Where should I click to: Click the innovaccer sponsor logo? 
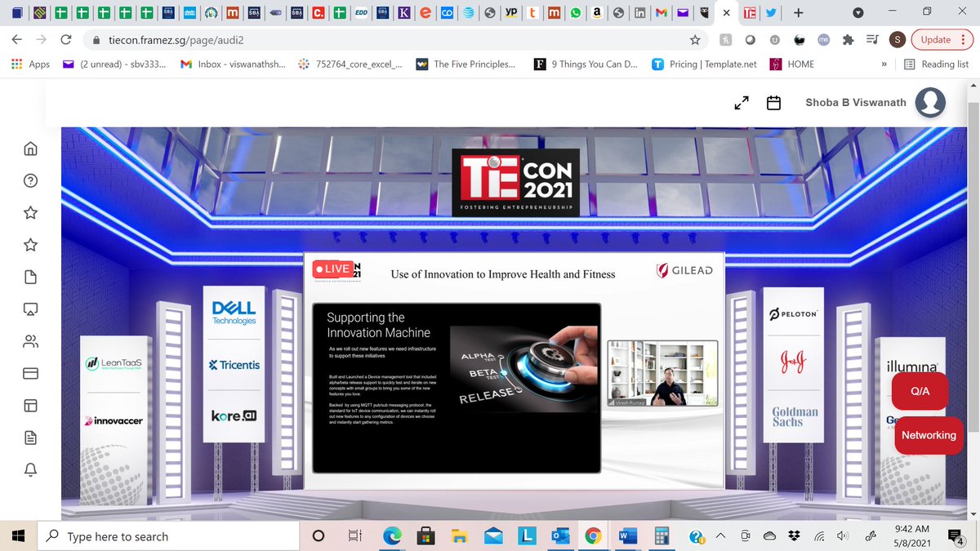pos(114,420)
